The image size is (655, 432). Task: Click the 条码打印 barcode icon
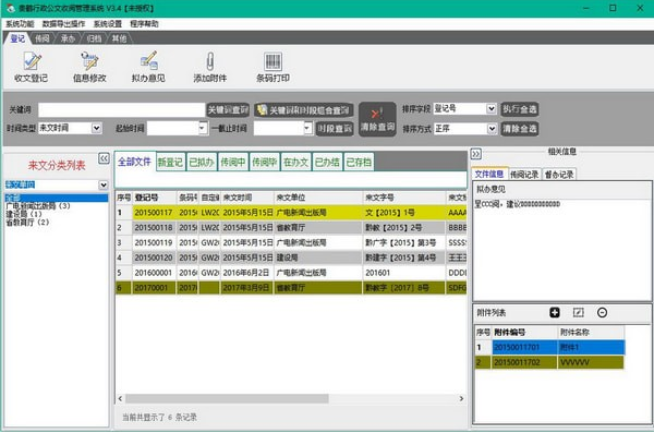(x=273, y=61)
